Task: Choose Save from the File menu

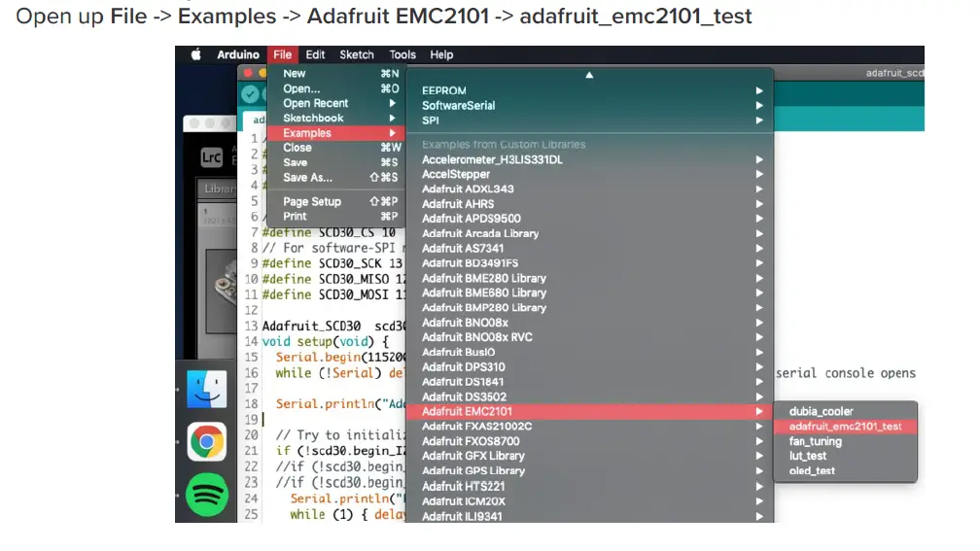Action: [x=336, y=162]
